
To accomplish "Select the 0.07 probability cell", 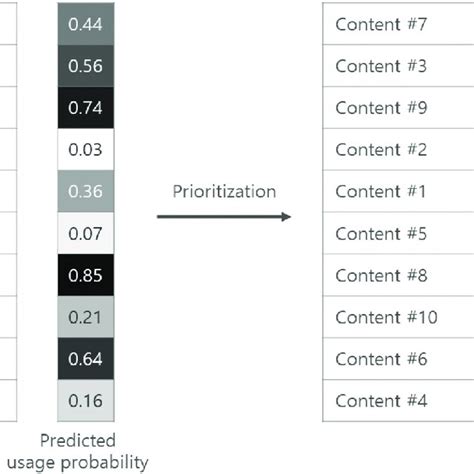I will [86, 233].
